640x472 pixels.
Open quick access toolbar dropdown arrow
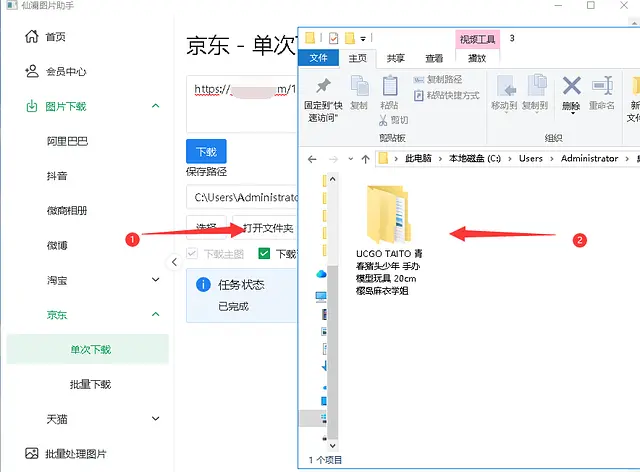pos(363,39)
